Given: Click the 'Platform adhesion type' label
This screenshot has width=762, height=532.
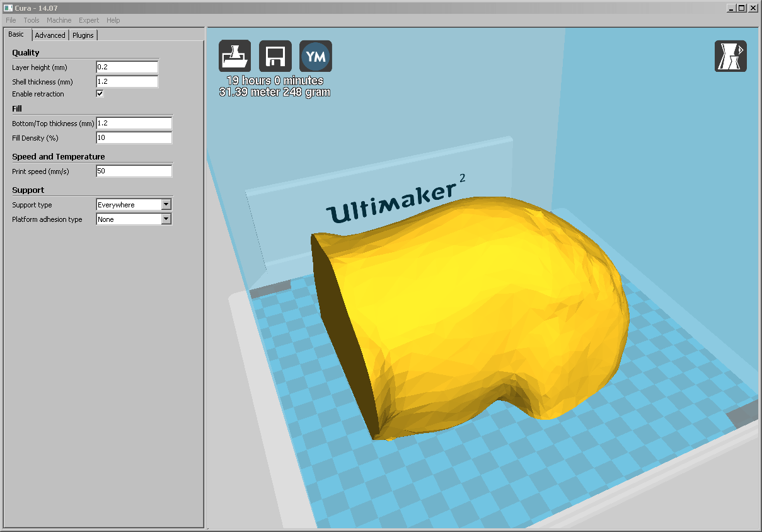Looking at the screenshot, I should 47,219.
